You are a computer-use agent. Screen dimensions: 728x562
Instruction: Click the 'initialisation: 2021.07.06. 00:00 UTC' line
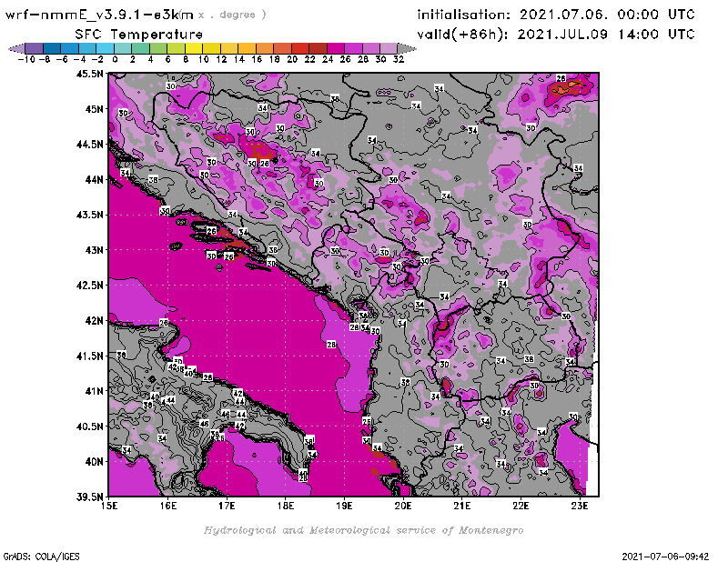[x=556, y=15]
